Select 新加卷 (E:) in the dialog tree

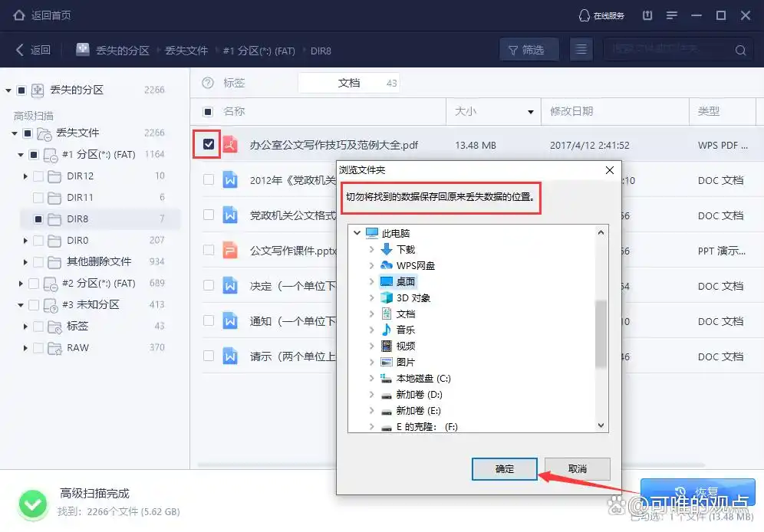click(x=418, y=410)
